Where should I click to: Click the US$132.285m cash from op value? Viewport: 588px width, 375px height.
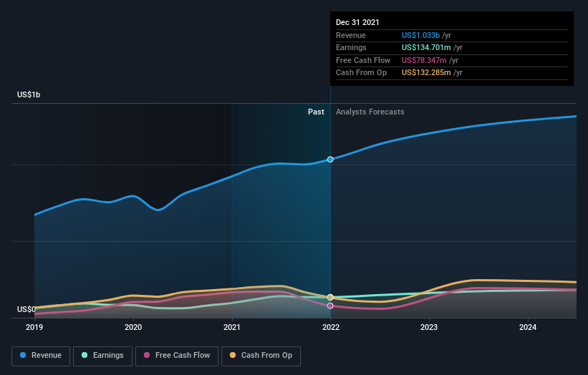pyautogui.click(x=426, y=73)
